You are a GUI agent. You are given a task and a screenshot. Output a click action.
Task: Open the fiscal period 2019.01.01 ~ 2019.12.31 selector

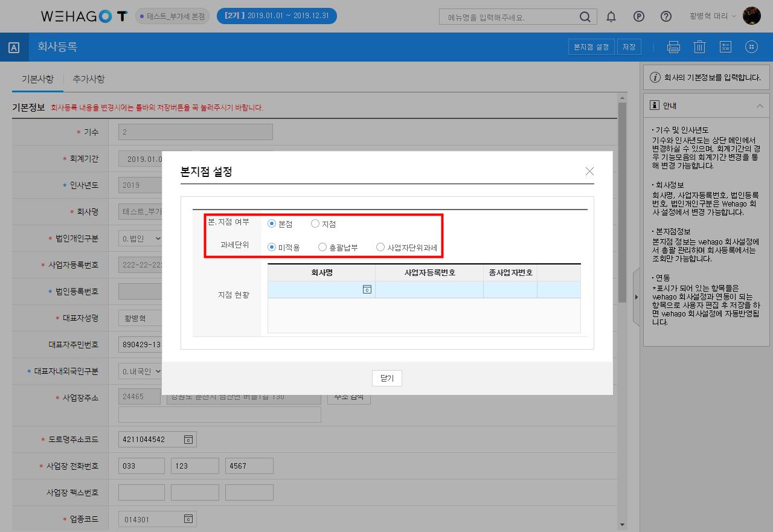click(x=277, y=16)
